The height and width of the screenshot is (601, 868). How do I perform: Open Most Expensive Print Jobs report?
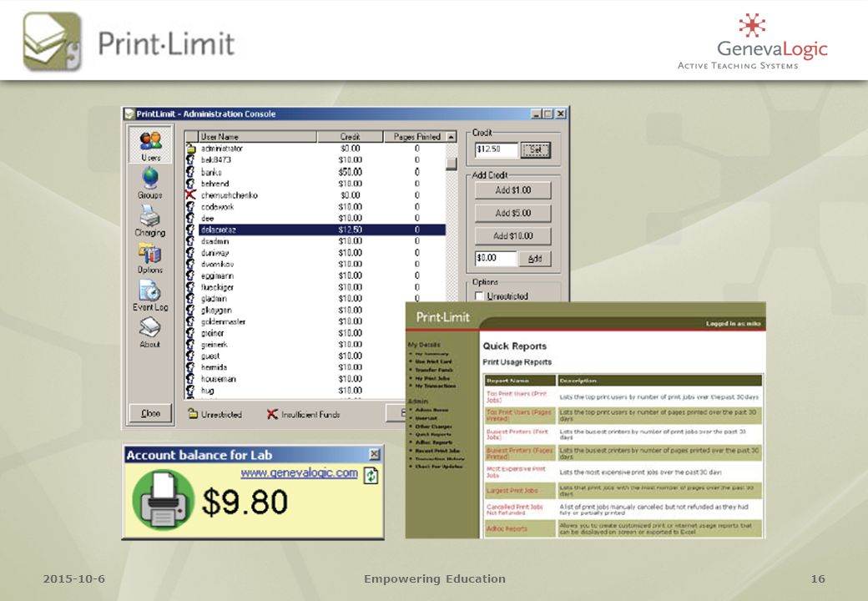coord(516,472)
